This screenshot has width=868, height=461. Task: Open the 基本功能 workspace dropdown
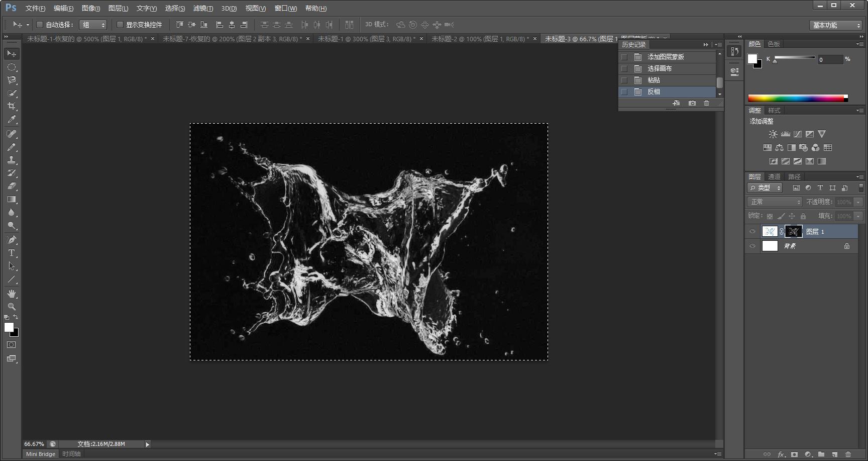836,25
